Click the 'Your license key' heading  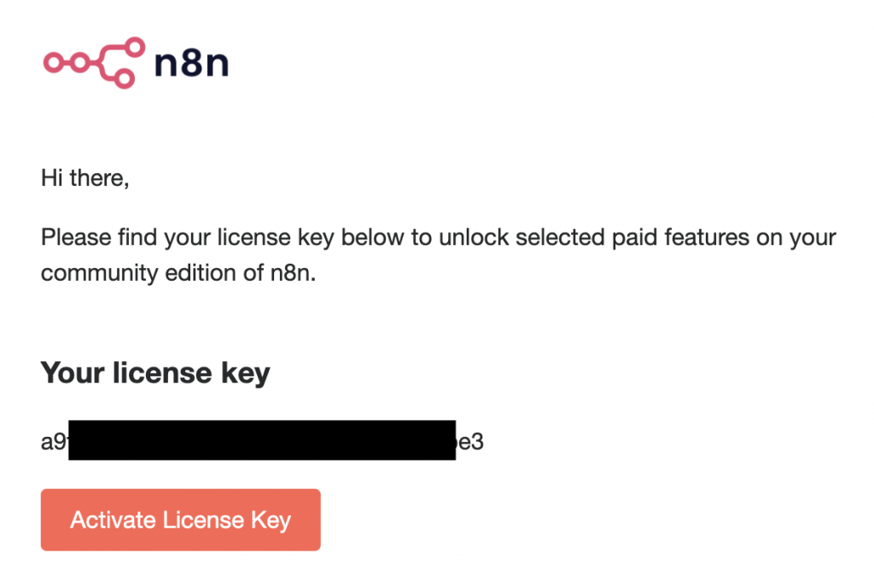[x=155, y=373]
